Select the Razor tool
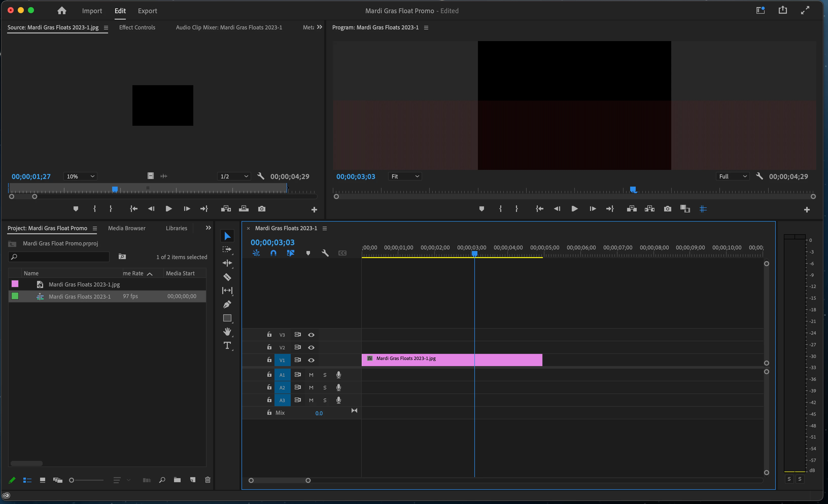The image size is (828, 504). click(227, 277)
